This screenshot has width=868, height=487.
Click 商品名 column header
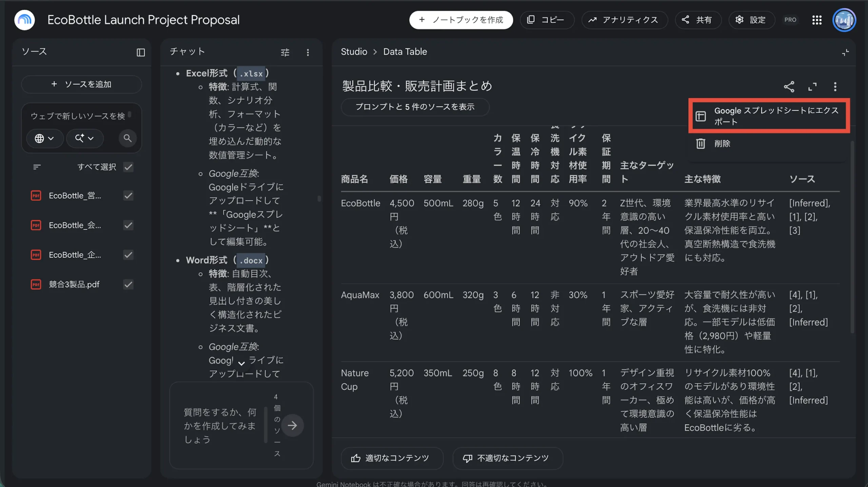tap(355, 179)
